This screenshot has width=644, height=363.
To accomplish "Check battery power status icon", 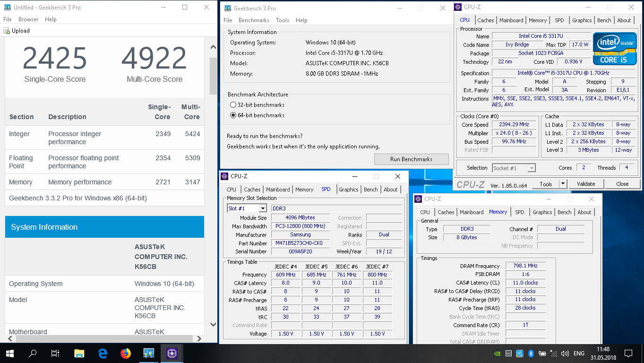I will 542,353.
